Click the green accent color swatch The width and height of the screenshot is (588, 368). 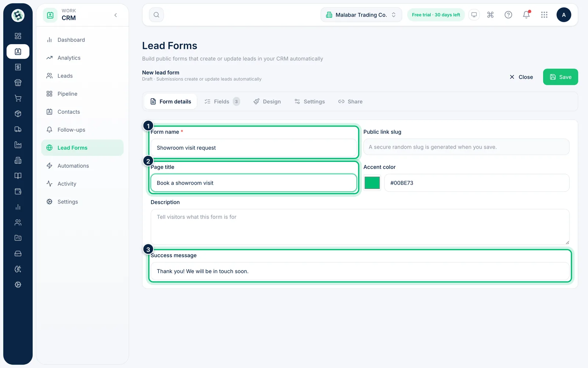click(x=372, y=183)
